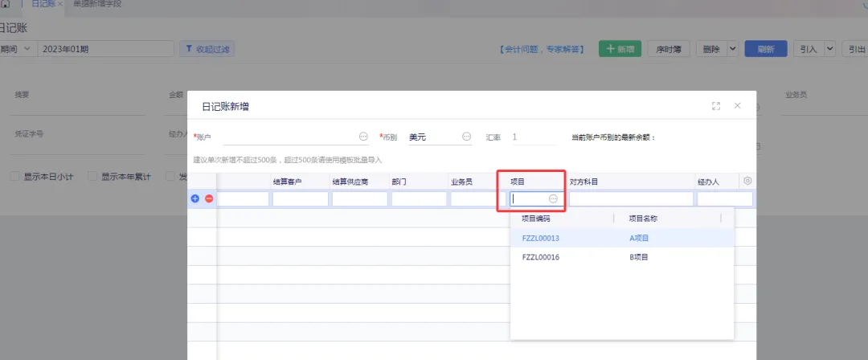Viewport: 868px width, 360px height.
Task: Click the 2023年01期 period field
Action: tap(106, 49)
